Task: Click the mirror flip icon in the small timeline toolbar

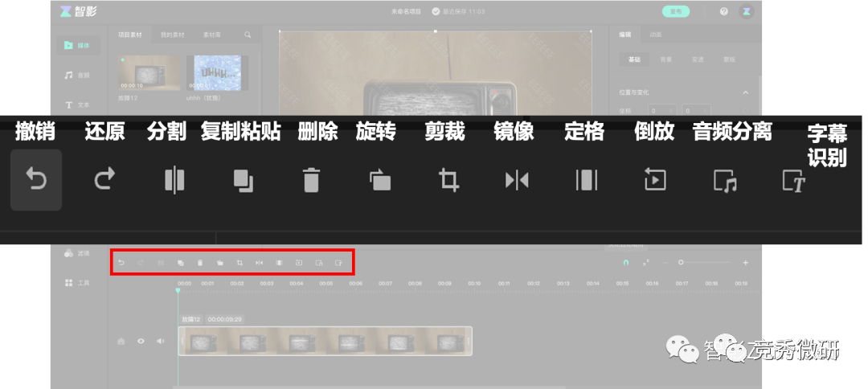Action: tap(259, 263)
